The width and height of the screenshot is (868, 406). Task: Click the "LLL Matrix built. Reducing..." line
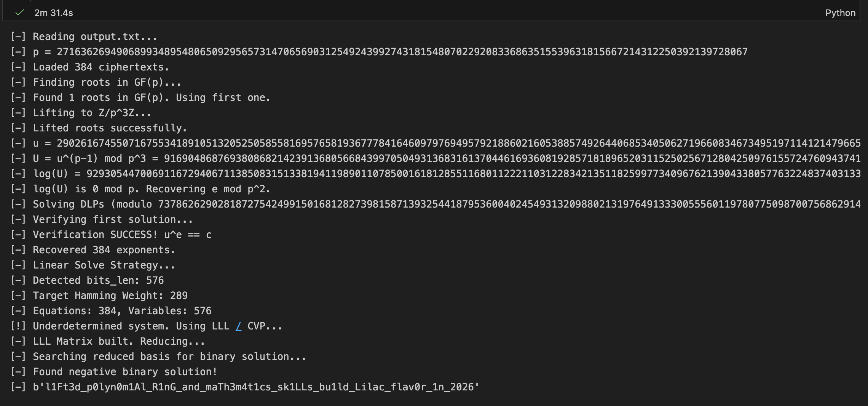coord(119,342)
